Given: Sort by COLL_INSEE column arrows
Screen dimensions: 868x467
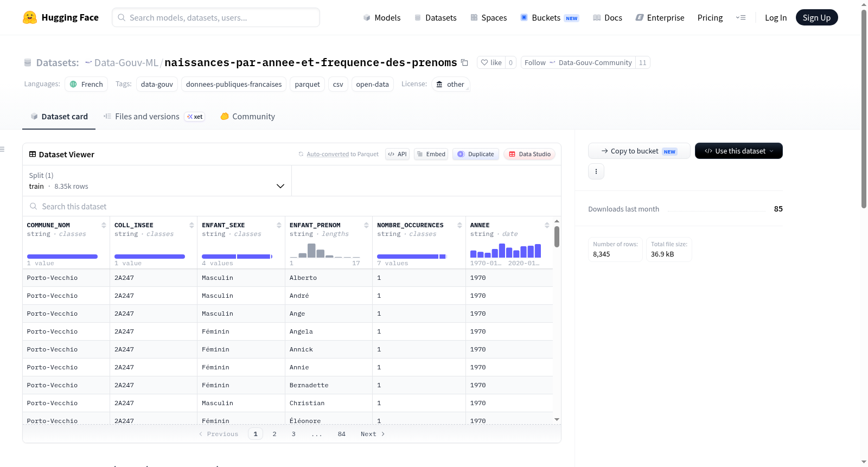Looking at the screenshot, I should (x=192, y=225).
